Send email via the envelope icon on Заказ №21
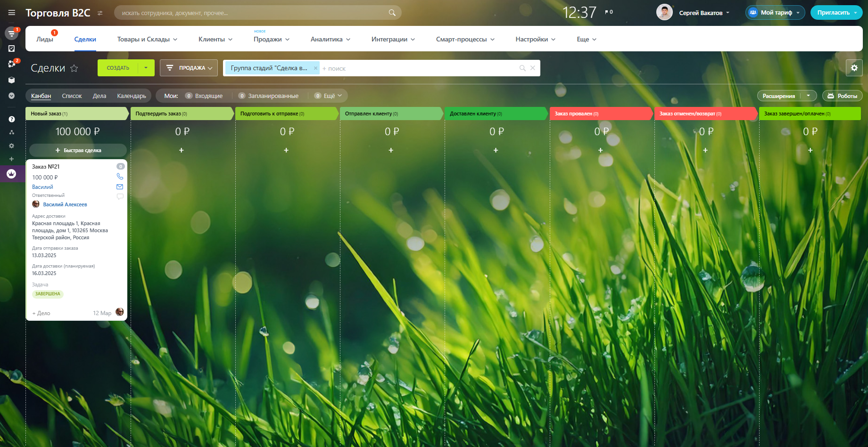868x447 pixels. coord(120,187)
